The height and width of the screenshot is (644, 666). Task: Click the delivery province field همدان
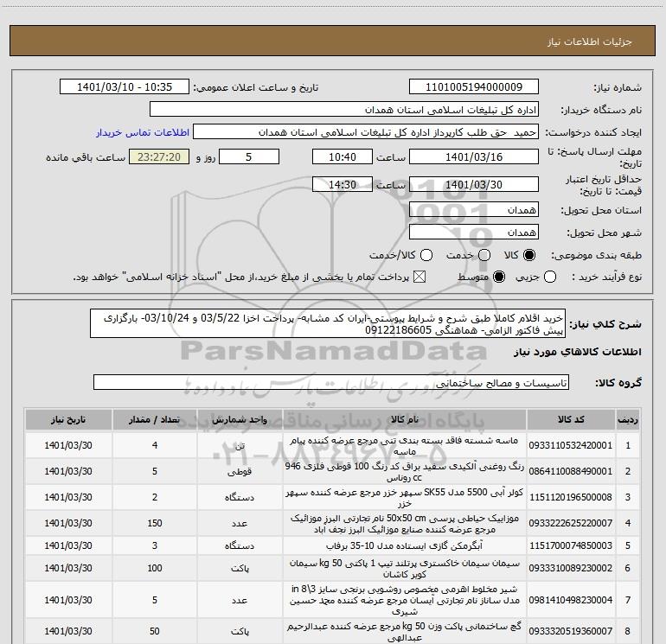tap(474, 209)
